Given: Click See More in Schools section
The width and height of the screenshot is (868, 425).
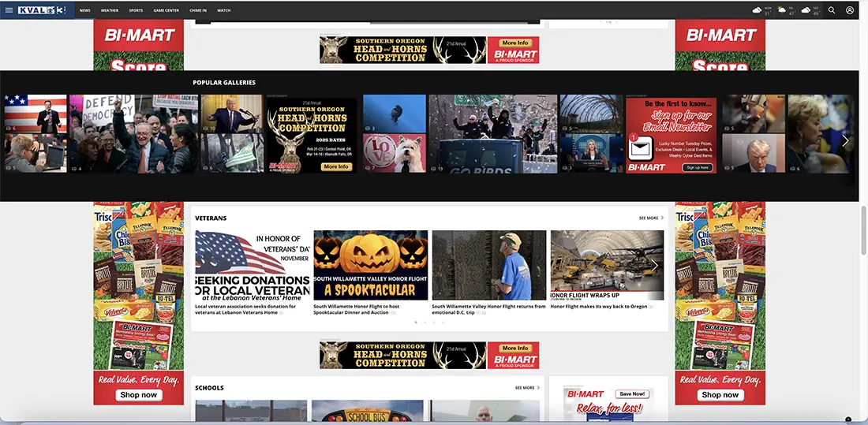Looking at the screenshot, I should [527, 388].
